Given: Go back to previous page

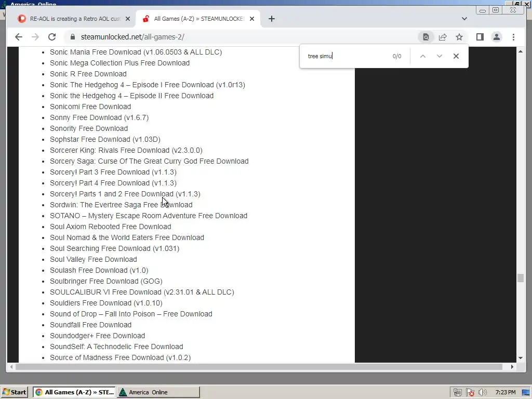Looking at the screenshot, I should pyautogui.click(x=19, y=37).
